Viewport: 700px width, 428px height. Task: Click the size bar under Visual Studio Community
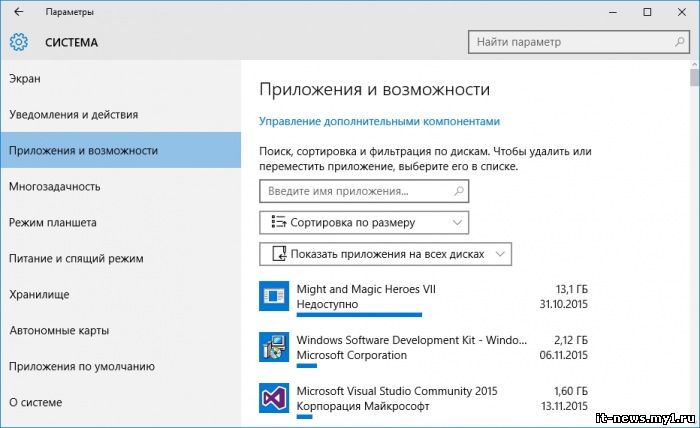point(304,416)
